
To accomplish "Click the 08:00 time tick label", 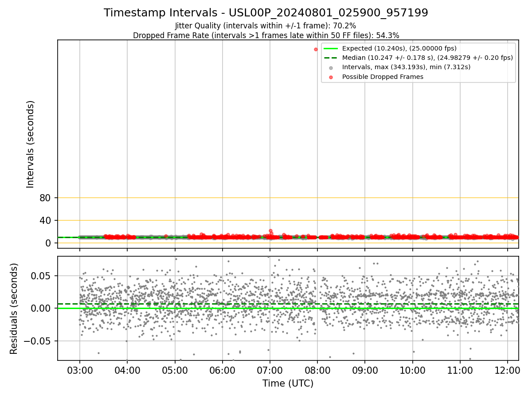I will pyautogui.click(x=317, y=370).
